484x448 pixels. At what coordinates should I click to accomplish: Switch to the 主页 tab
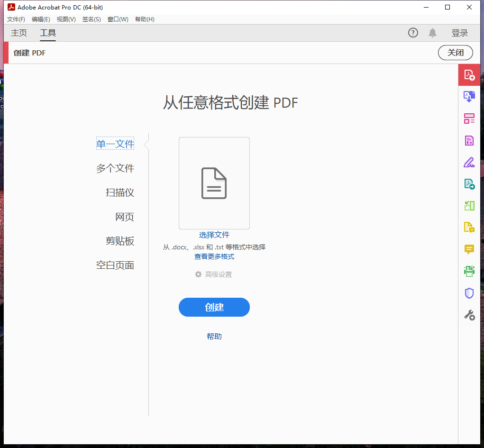[19, 33]
